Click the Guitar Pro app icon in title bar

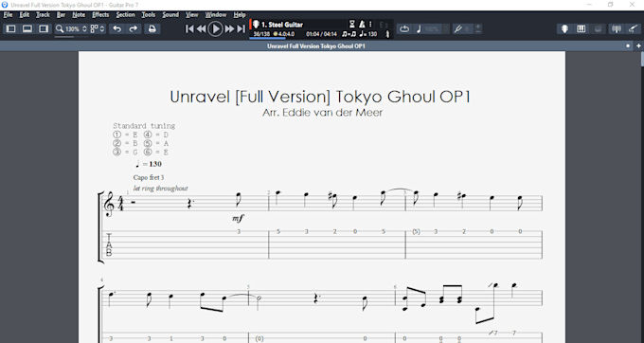point(5,5)
